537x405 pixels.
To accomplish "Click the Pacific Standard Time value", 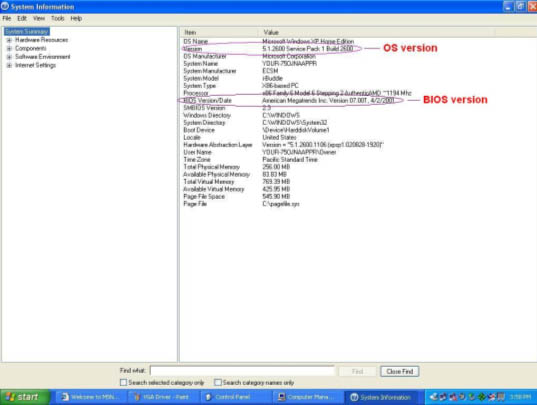I will tap(290, 160).
